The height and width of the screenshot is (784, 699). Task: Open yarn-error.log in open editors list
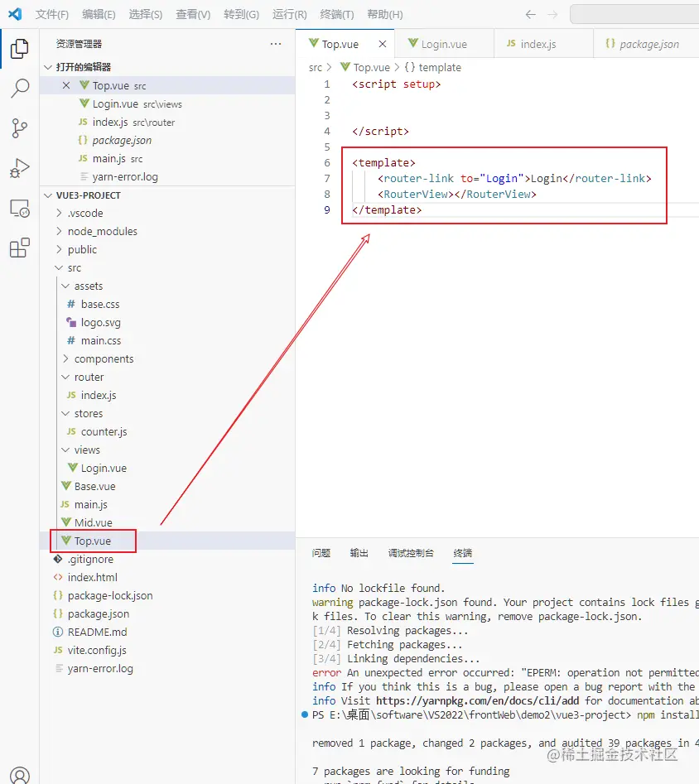tap(167, 177)
